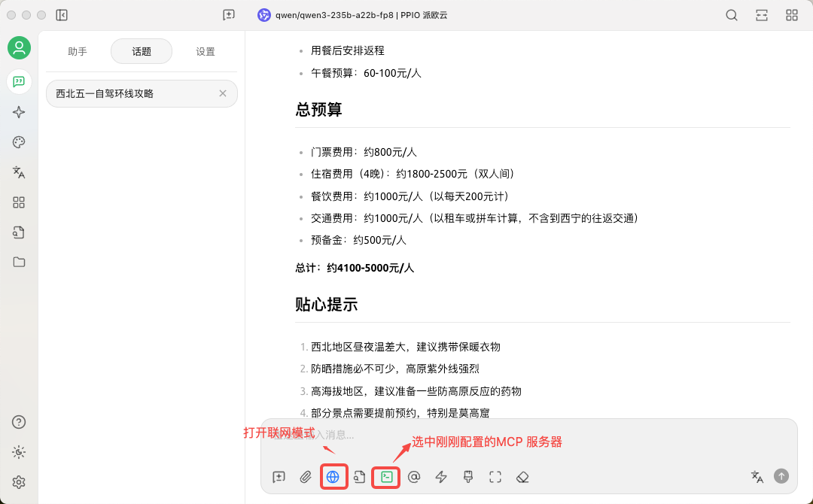Screen dimensions: 813x504
Task: Attach a file using the paperclip icon
Action: 306,476
